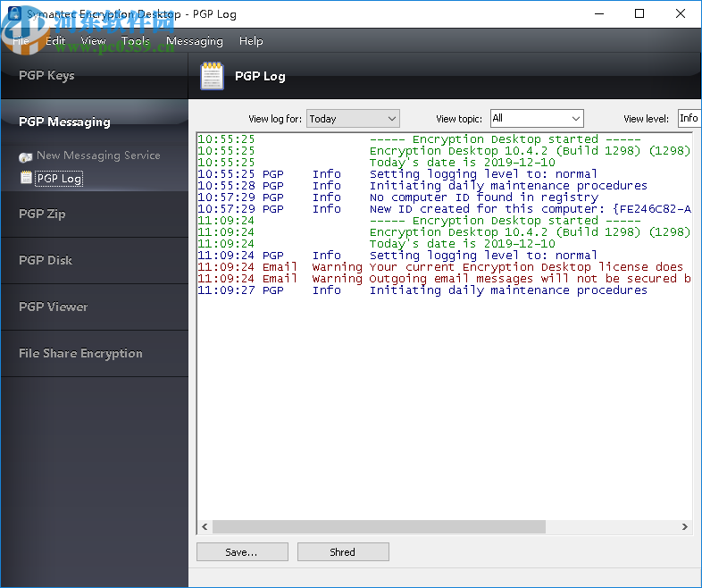This screenshot has width=702, height=588.
Task: Click the Symantec Encryption Desktop title bar icon
Action: pos(15,13)
